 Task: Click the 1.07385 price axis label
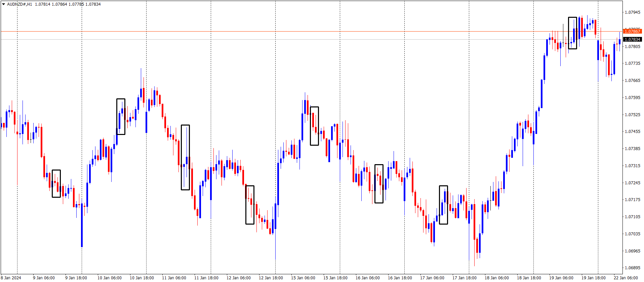pyautogui.click(x=632, y=149)
